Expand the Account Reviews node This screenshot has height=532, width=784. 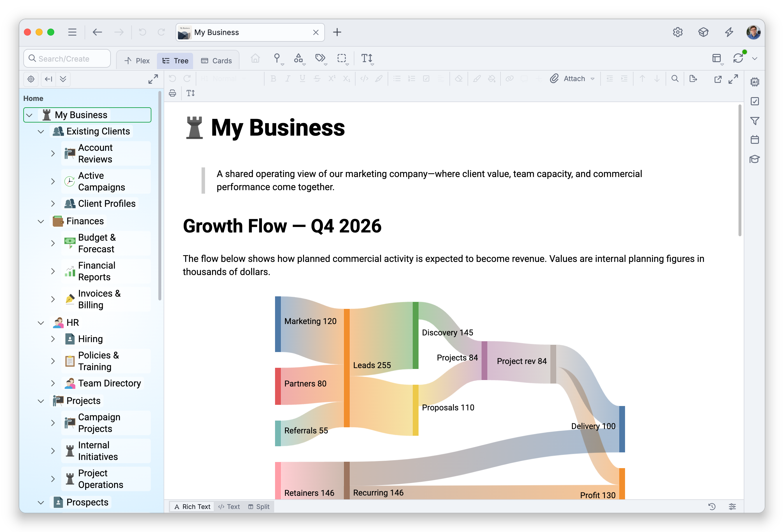click(x=53, y=153)
